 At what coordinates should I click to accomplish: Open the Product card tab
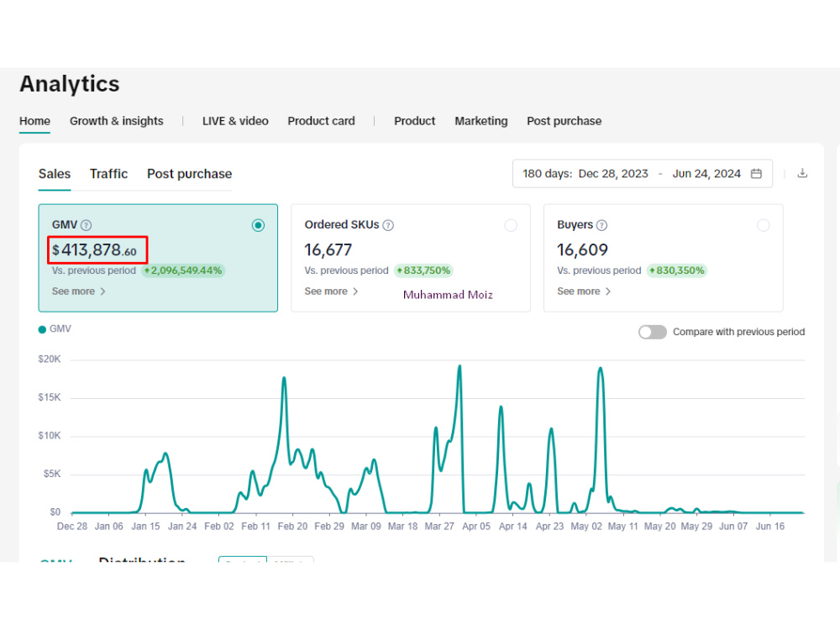(x=321, y=121)
